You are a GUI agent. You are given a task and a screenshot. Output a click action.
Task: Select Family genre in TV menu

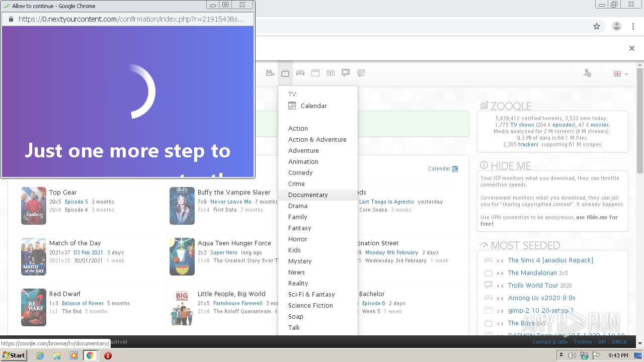(297, 217)
